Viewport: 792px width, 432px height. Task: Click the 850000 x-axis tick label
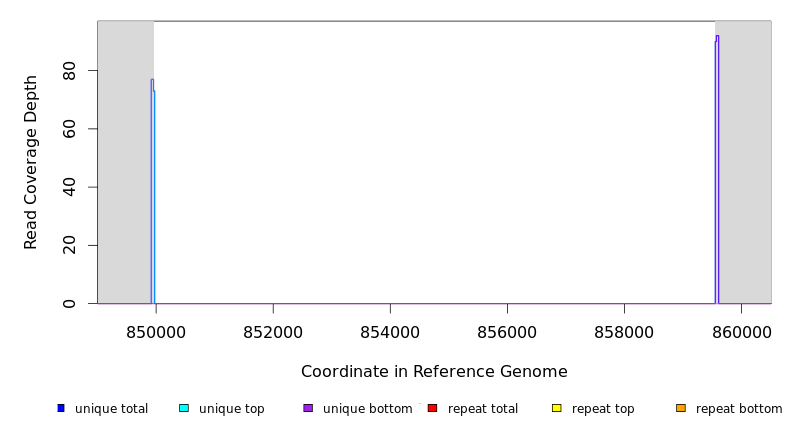(156, 331)
